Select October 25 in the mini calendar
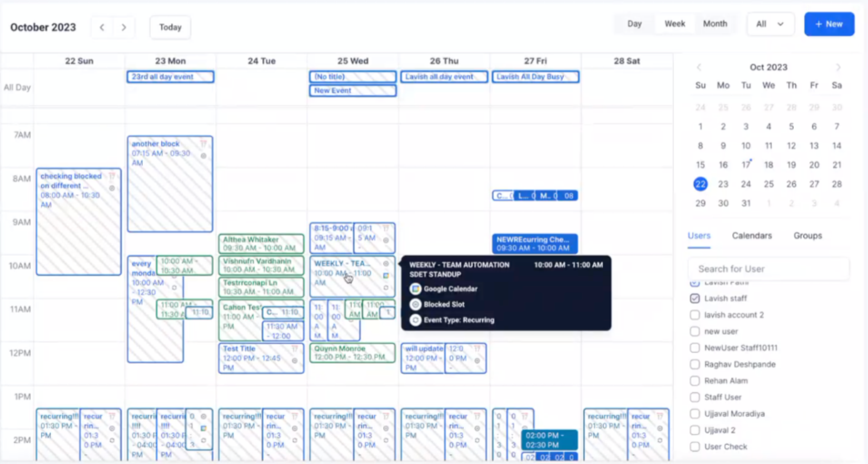This screenshot has height=464, width=868. coord(769,184)
